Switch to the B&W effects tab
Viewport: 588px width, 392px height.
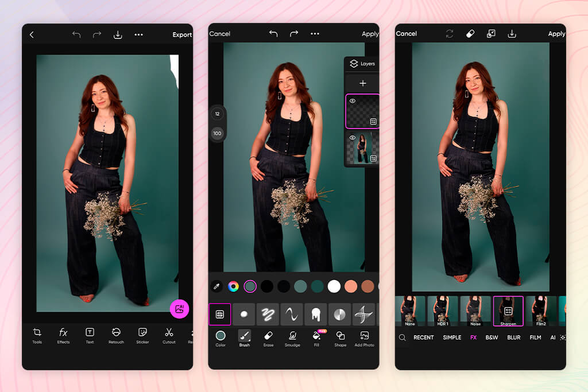(x=492, y=337)
